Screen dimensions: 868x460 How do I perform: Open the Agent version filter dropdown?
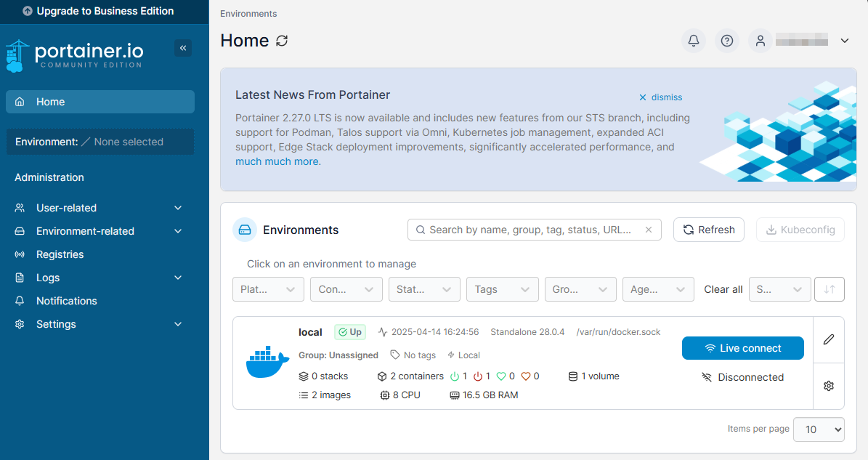(658, 289)
